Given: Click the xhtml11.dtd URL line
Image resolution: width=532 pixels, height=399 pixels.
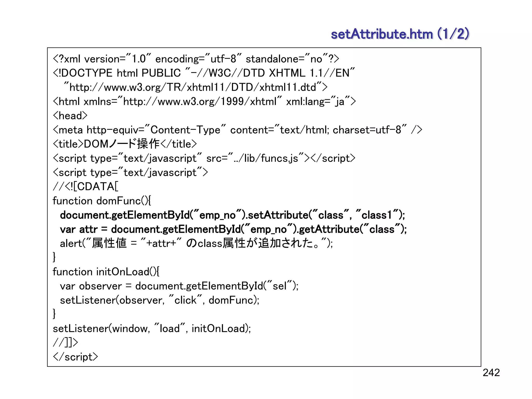Looking at the screenshot, I should tap(196, 87).
